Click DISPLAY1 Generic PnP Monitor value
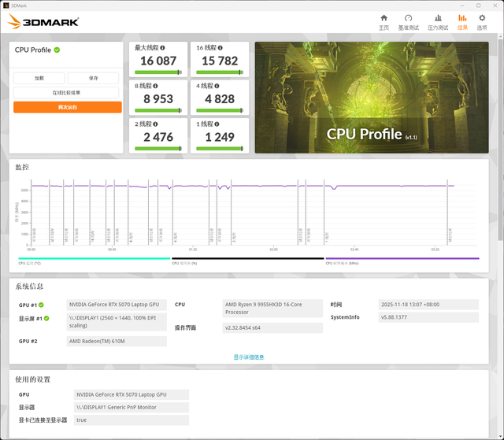 [132, 407]
